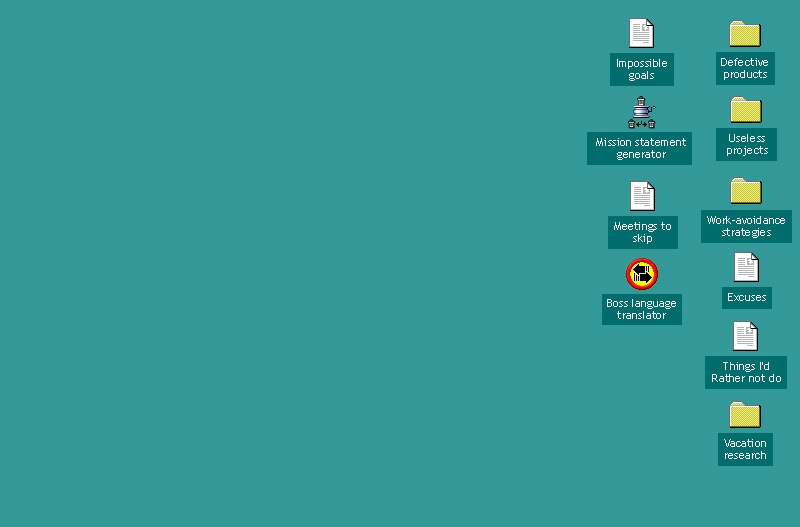This screenshot has width=800, height=527.
Task: Click the "Meetings to skip" label
Action: tap(643, 232)
